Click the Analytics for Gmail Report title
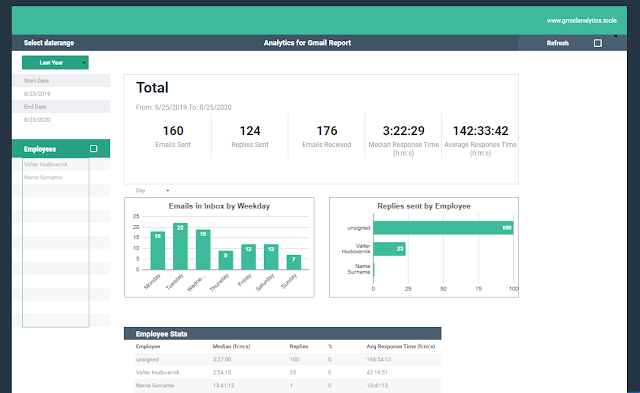The height and width of the screenshot is (393, 640). point(307,43)
